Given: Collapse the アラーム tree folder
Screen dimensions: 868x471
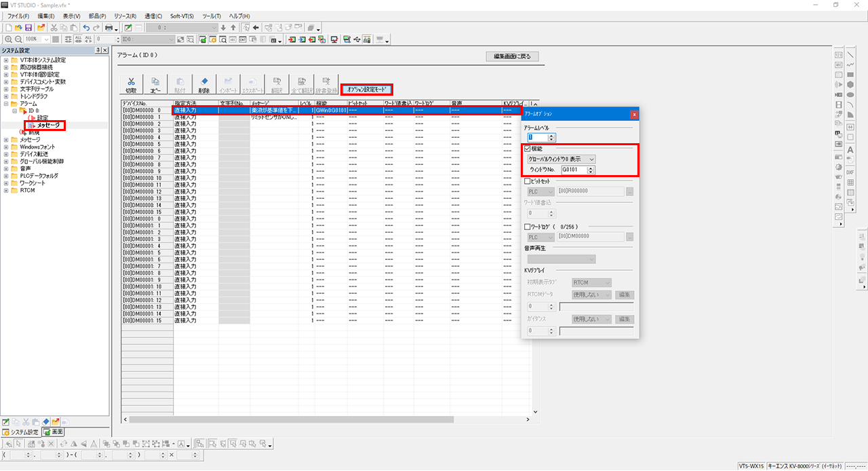Looking at the screenshot, I should pyautogui.click(x=6, y=103).
